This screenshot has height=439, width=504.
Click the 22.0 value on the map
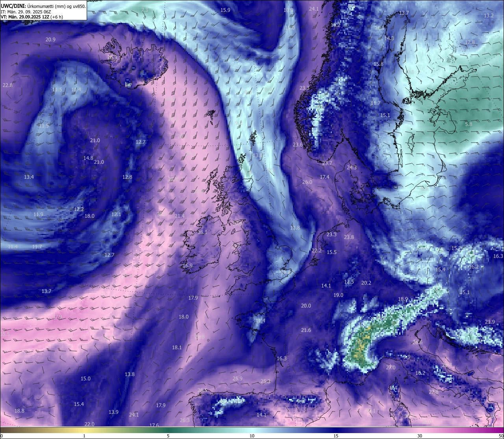pos(89,424)
